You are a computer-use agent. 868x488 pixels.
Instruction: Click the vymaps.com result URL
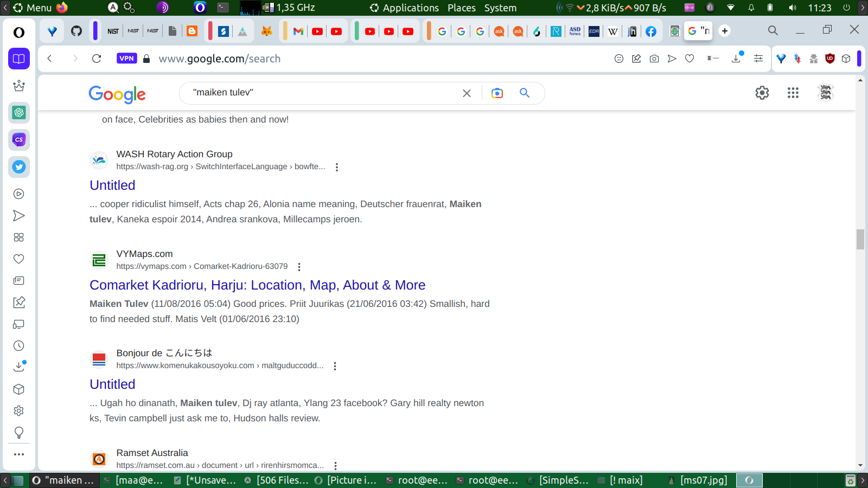click(x=202, y=266)
